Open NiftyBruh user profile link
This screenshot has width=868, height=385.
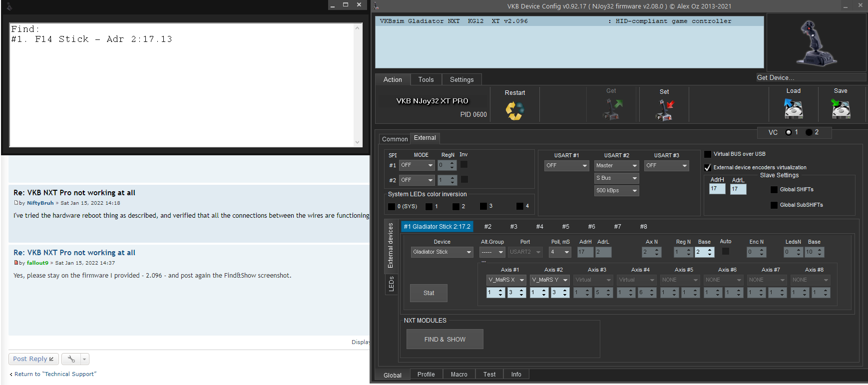click(x=40, y=203)
